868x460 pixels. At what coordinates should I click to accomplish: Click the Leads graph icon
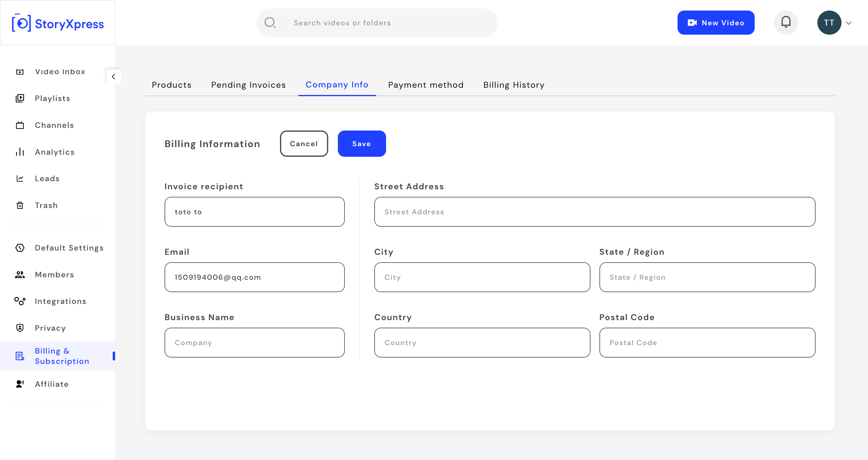[x=20, y=179]
